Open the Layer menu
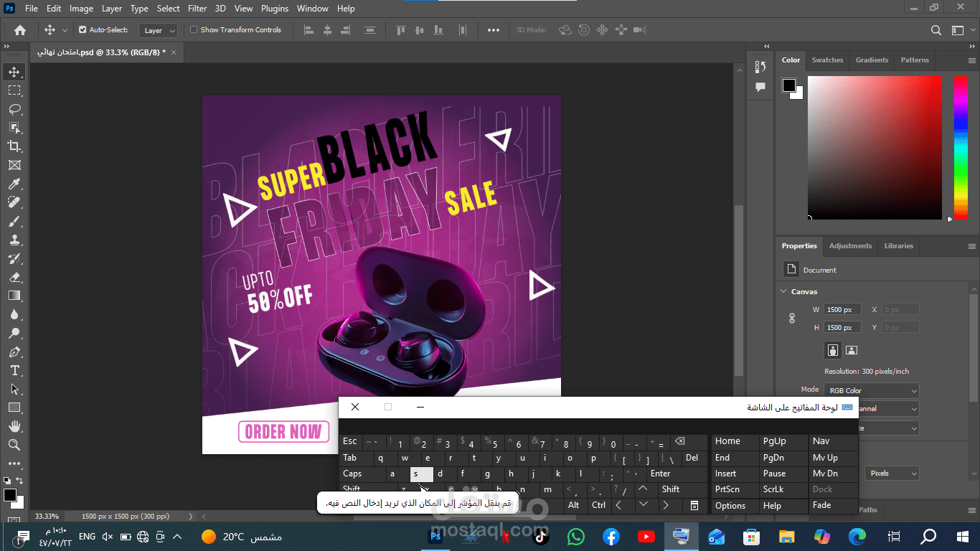 (x=111, y=9)
